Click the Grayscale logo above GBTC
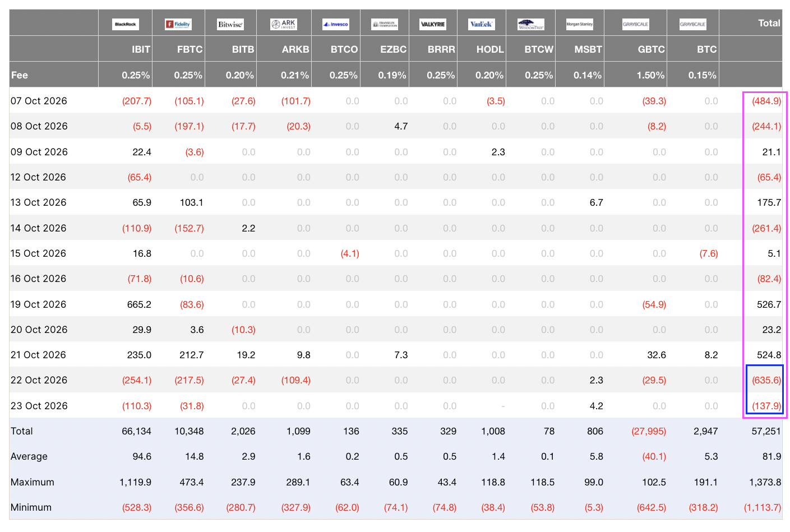The width and height of the screenshot is (790, 532). [x=635, y=24]
